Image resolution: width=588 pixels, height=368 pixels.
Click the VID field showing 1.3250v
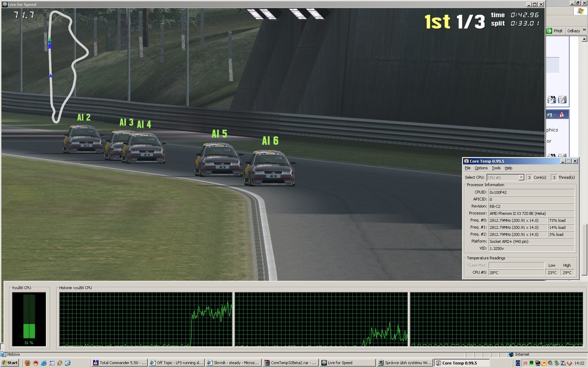point(531,248)
